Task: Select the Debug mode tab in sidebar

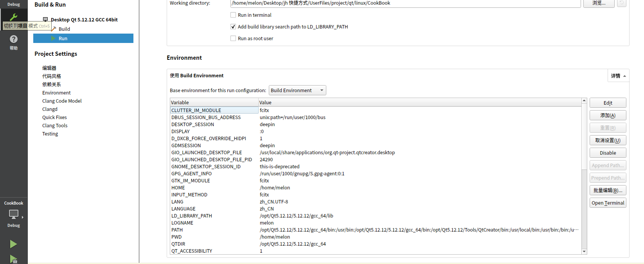Action: point(14,4)
